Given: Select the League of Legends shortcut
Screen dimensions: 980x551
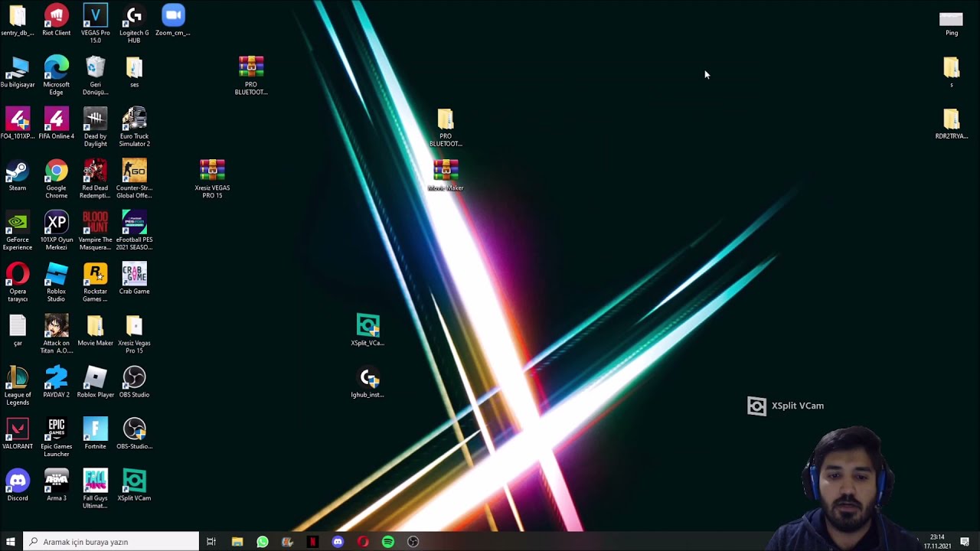Looking at the screenshot, I should click(17, 386).
